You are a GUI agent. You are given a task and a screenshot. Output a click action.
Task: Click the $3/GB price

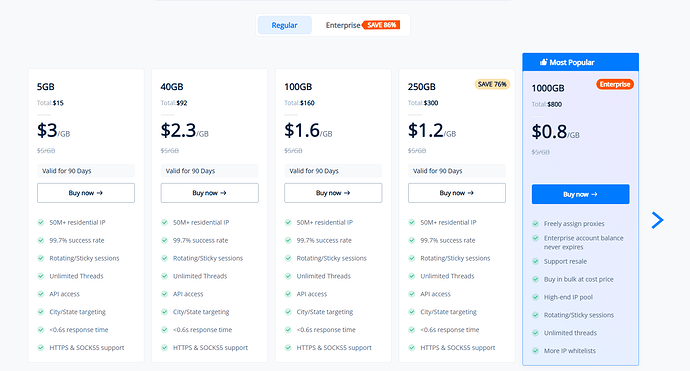[53, 131]
